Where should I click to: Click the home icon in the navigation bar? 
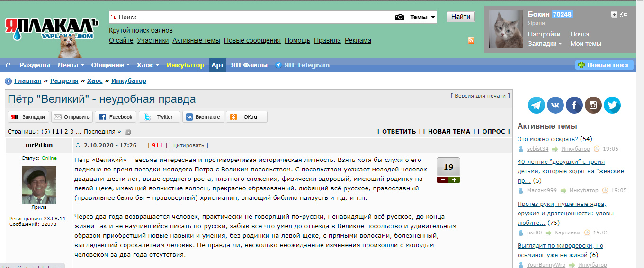(x=9, y=65)
